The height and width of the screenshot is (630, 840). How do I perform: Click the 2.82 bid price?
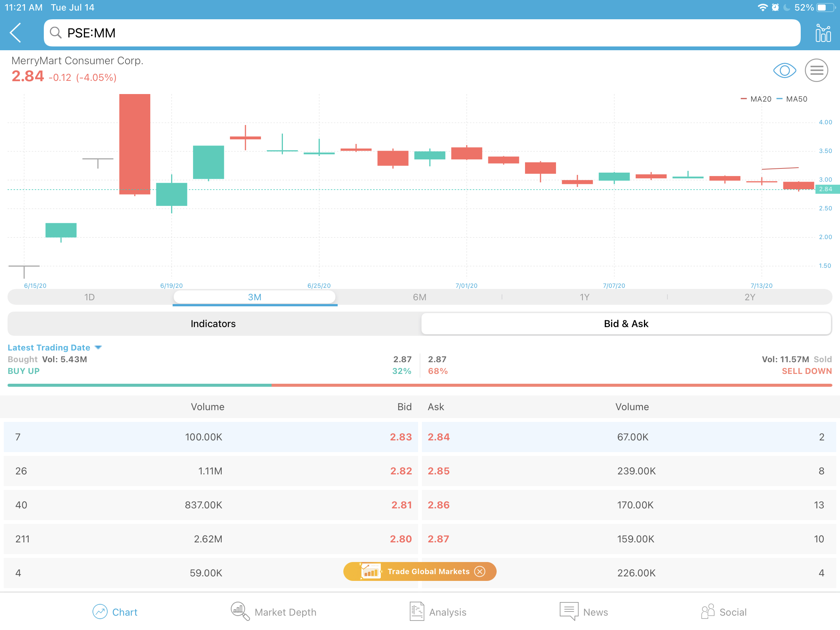(401, 471)
